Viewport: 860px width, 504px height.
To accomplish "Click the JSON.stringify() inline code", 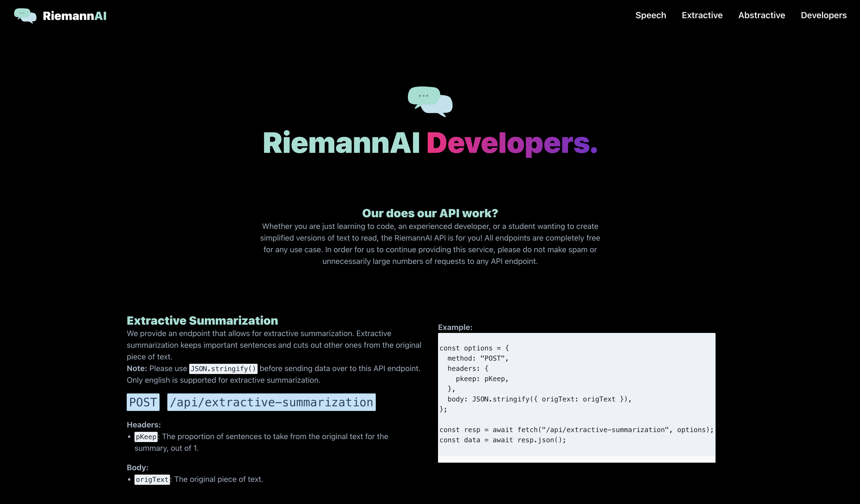I will (x=223, y=369).
